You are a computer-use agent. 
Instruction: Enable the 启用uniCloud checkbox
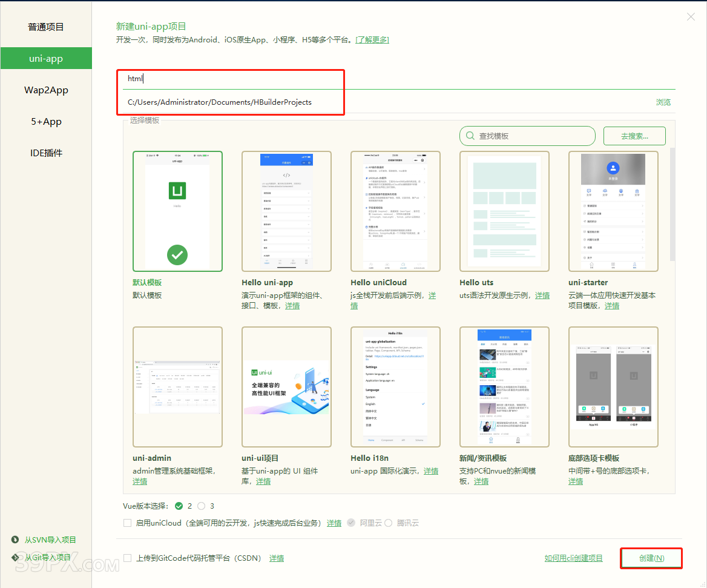(128, 523)
